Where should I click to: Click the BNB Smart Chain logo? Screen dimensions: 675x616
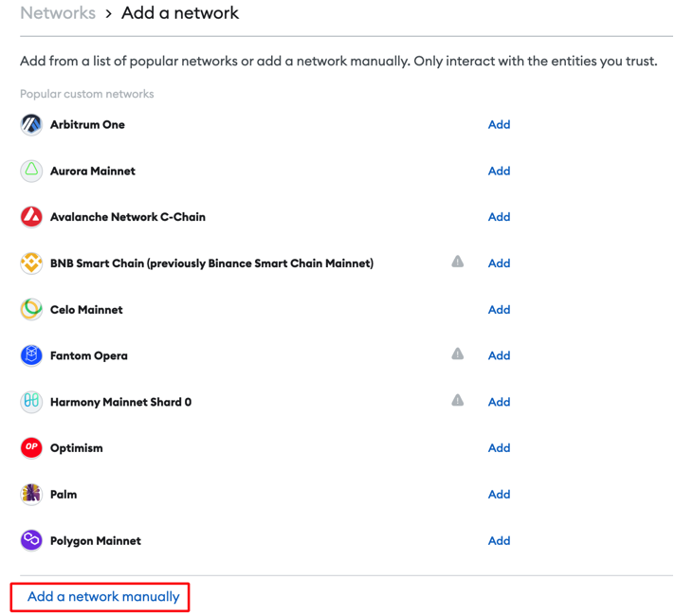point(31,263)
